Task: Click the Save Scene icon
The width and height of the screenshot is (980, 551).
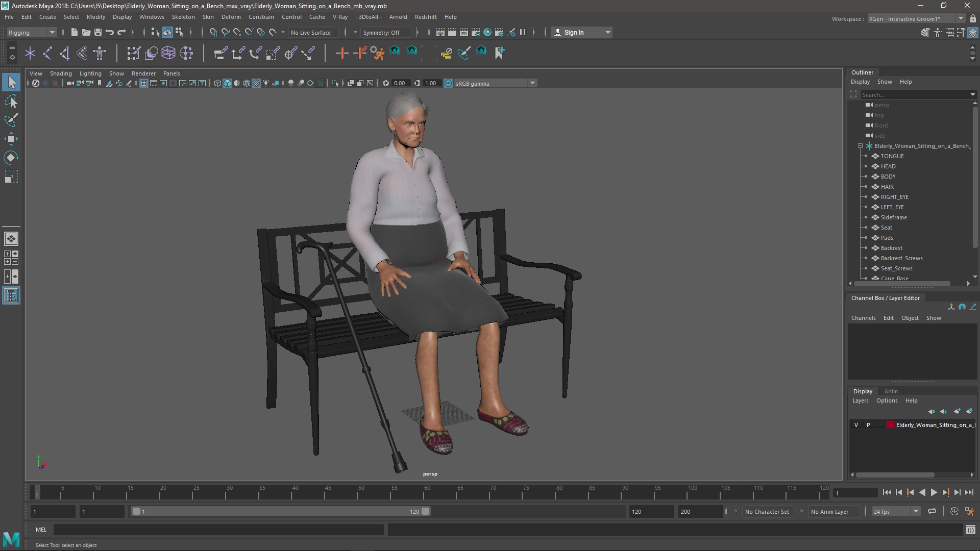Action: (98, 32)
